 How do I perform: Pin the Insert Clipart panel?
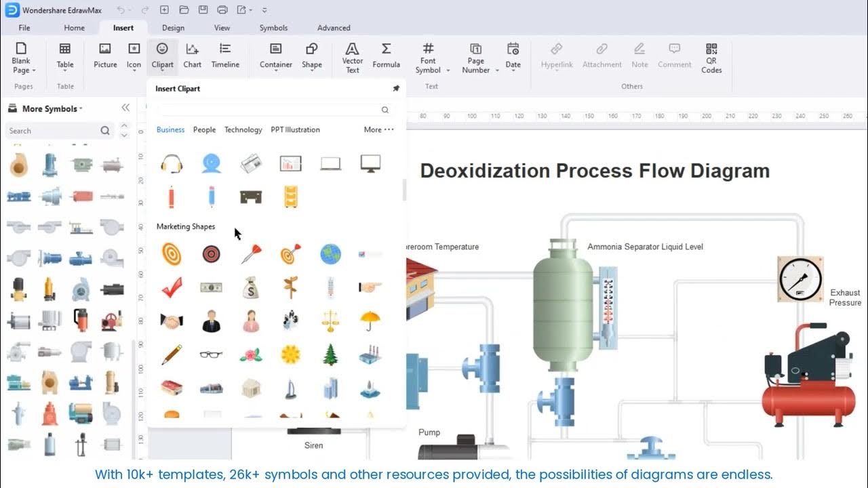396,89
